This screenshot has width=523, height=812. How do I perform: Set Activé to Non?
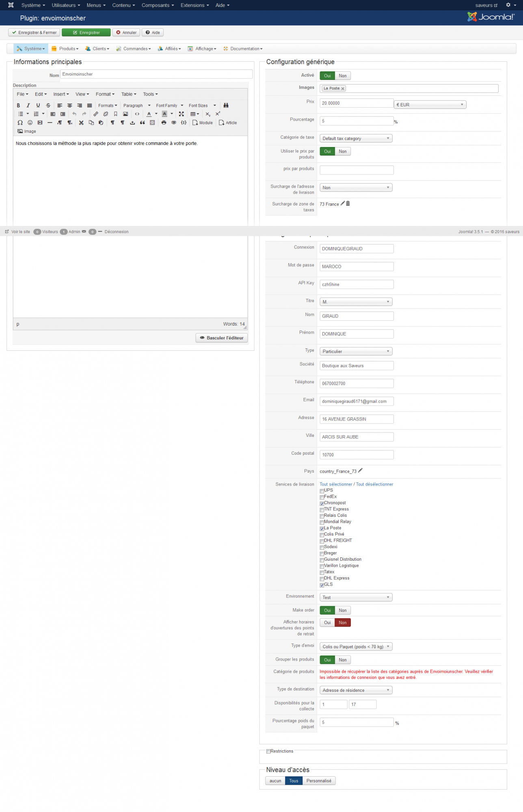coord(343,76)
